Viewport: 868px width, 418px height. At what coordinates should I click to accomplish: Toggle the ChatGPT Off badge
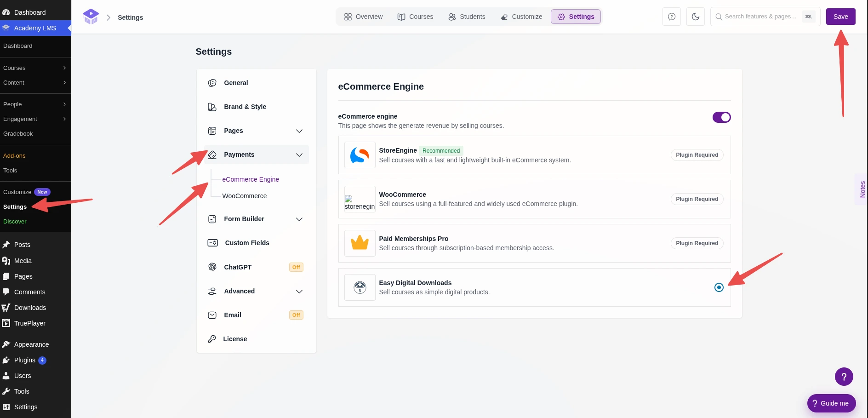(296, 267)
